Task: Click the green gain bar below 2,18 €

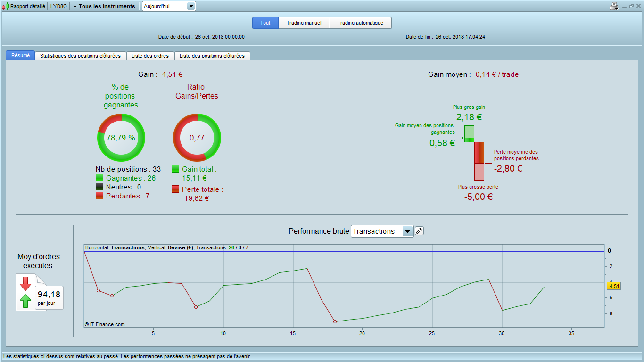Action: 469,133
